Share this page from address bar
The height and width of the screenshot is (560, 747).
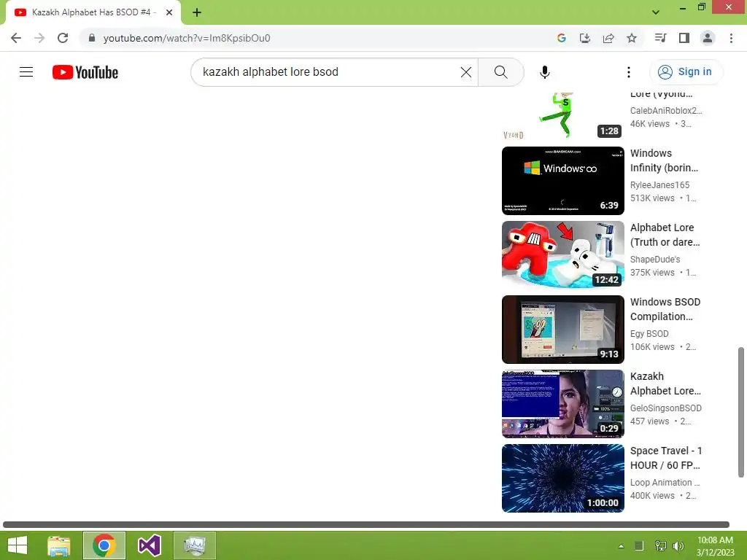[x=608, y=38]
